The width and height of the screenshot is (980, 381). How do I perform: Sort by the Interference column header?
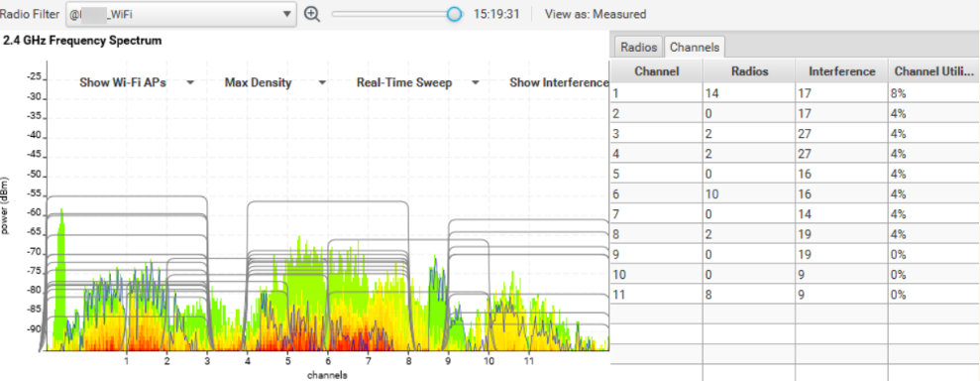(842, 71)
